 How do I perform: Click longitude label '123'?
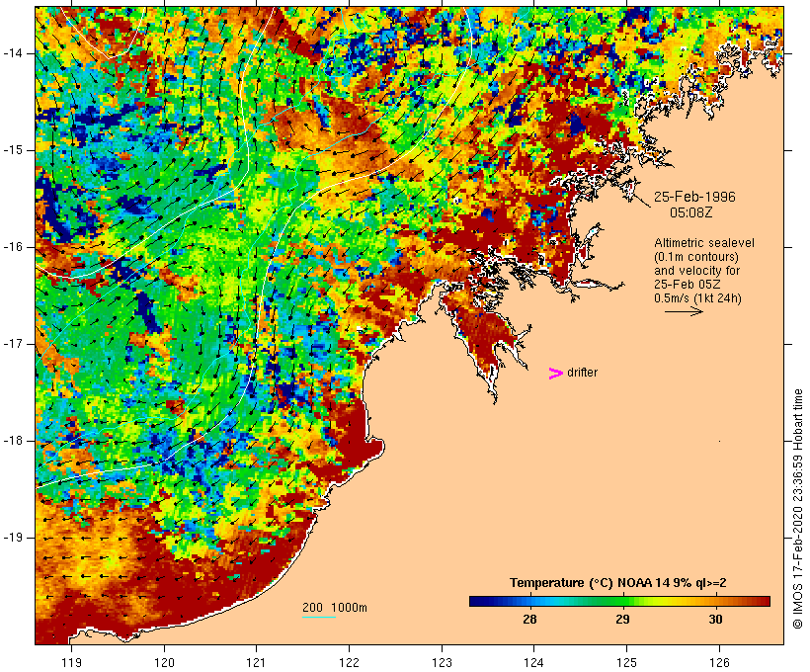(x=442, y=662)
